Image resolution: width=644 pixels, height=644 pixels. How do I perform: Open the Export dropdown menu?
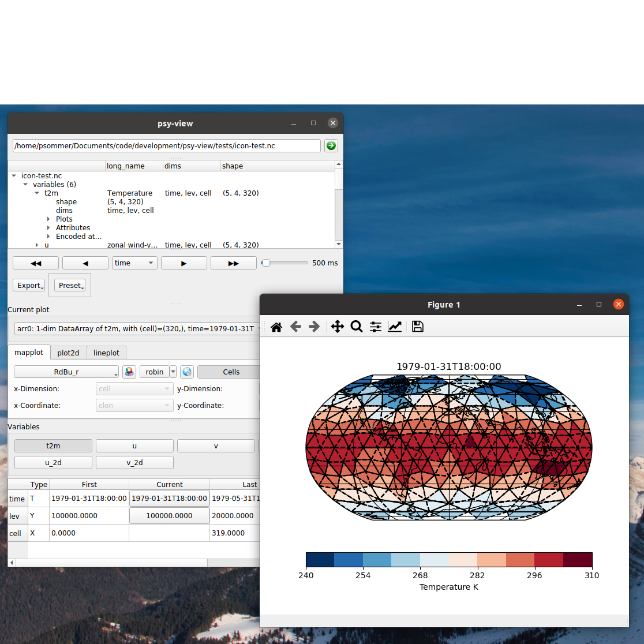[29, 285]
